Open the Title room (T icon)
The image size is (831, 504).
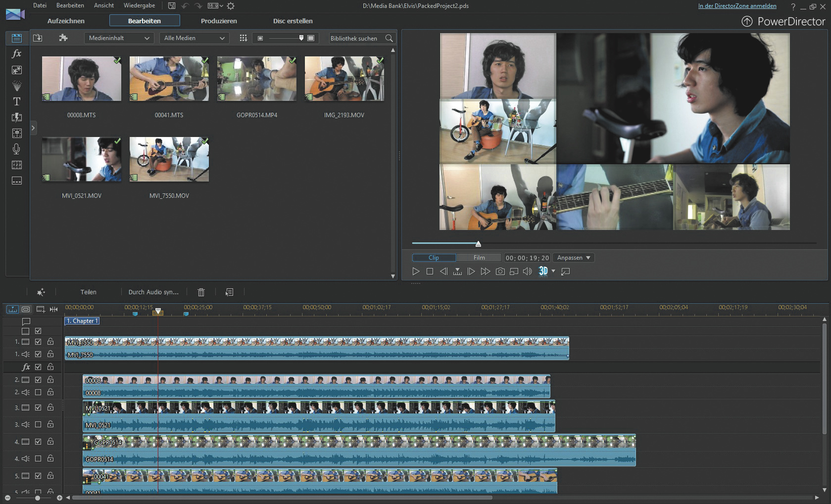tap(16, 101)
